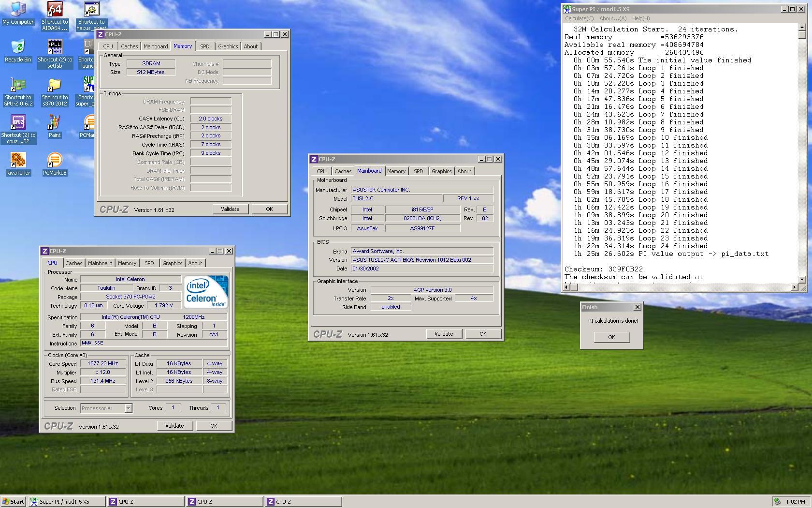Open Memory tab in mainboard CPU-Z window

396,171
